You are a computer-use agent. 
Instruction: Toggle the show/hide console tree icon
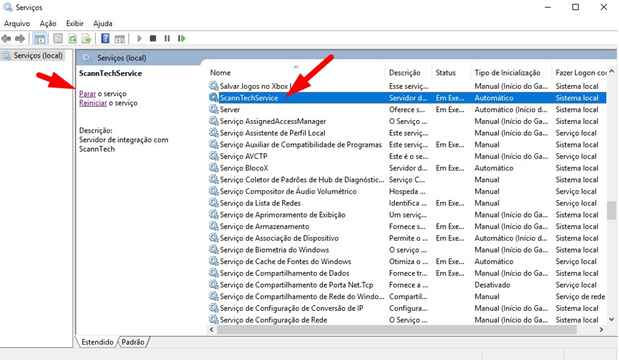(39, 39)
